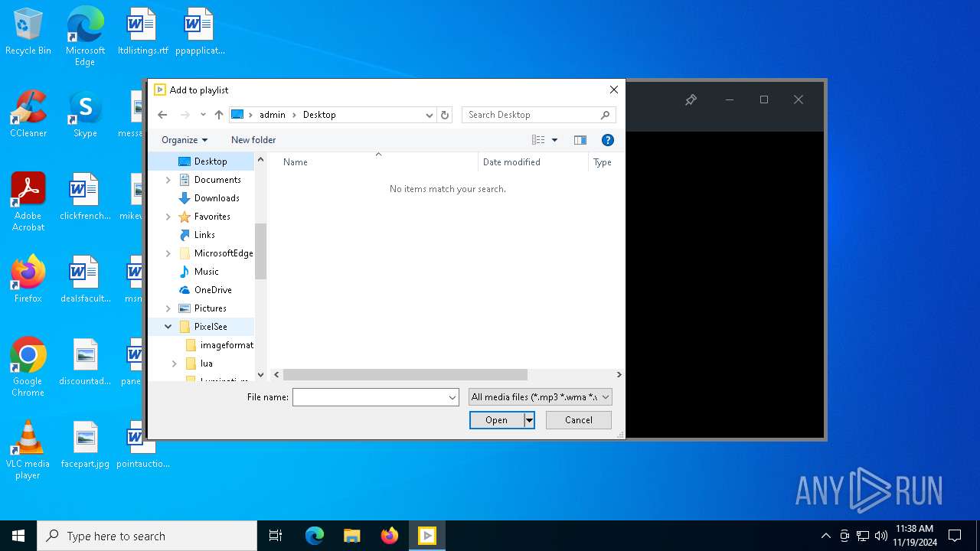Close the Add to playlist dialog
Image resolution: width=980 pixels, height=551 pixels.
(x=613, y=90)
